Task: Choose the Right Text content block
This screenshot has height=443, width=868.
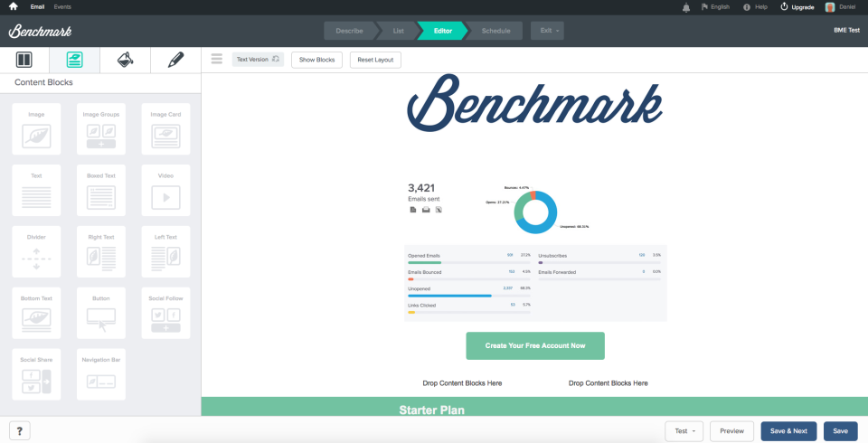Action: coord(101,252)
